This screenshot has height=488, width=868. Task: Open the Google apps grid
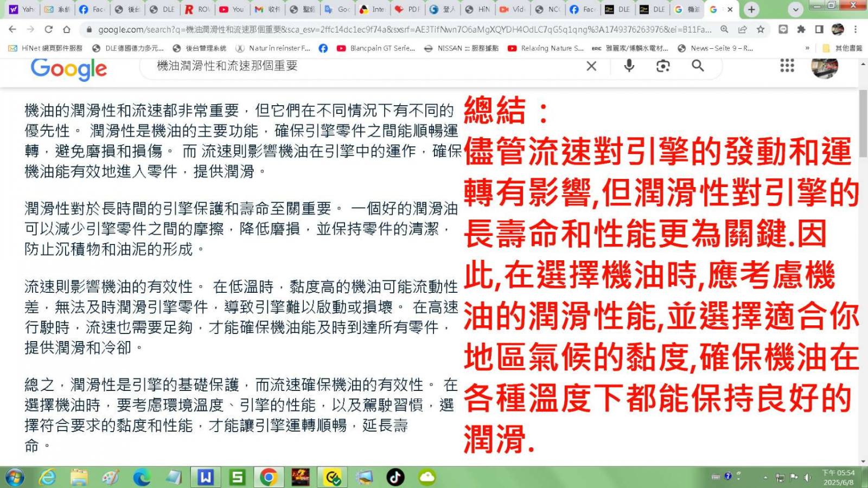(787, 66)
